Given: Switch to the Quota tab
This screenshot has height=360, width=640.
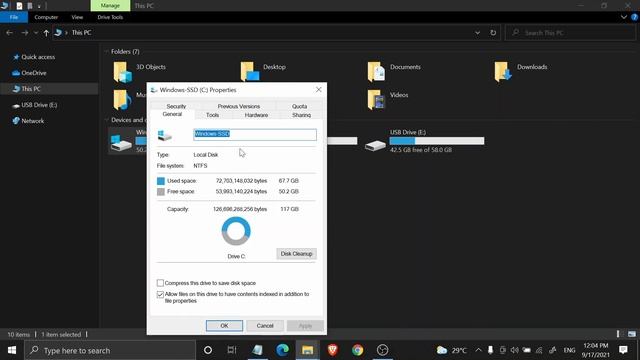Looking at the screenshot, I should [x=300, y=106].
